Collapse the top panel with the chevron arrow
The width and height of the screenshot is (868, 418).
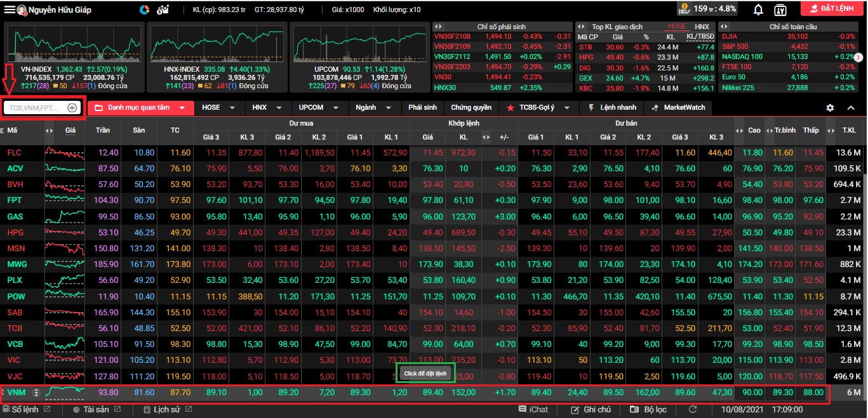pos(851,108)
